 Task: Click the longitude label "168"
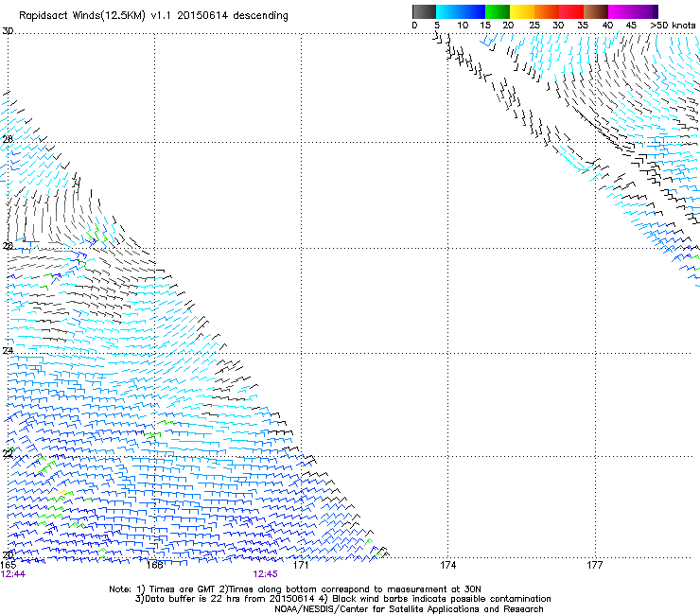click(154, 565)
